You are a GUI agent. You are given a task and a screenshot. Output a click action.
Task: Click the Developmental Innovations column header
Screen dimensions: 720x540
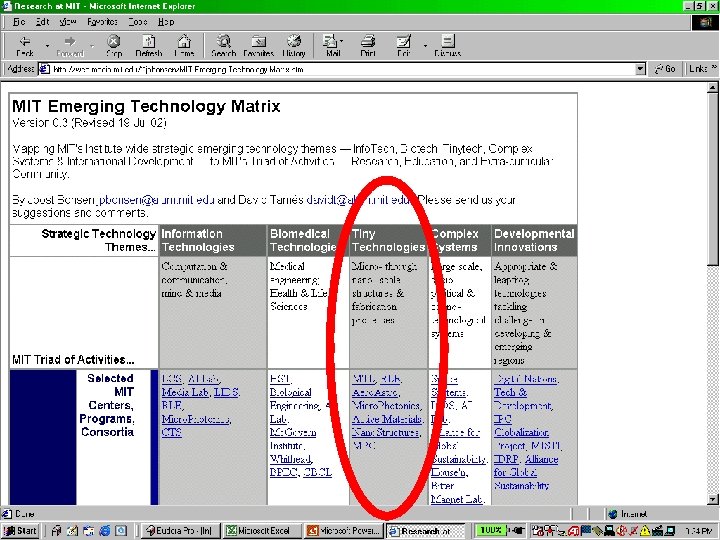[534, 240]
